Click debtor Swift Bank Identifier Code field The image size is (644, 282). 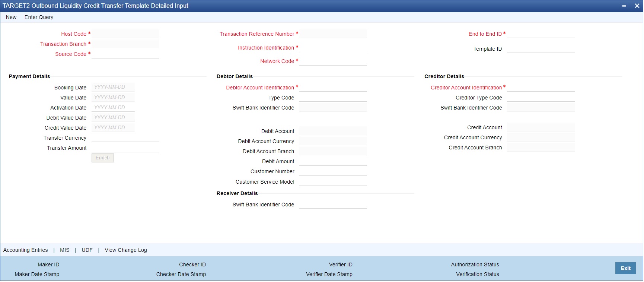coord(333,108)
